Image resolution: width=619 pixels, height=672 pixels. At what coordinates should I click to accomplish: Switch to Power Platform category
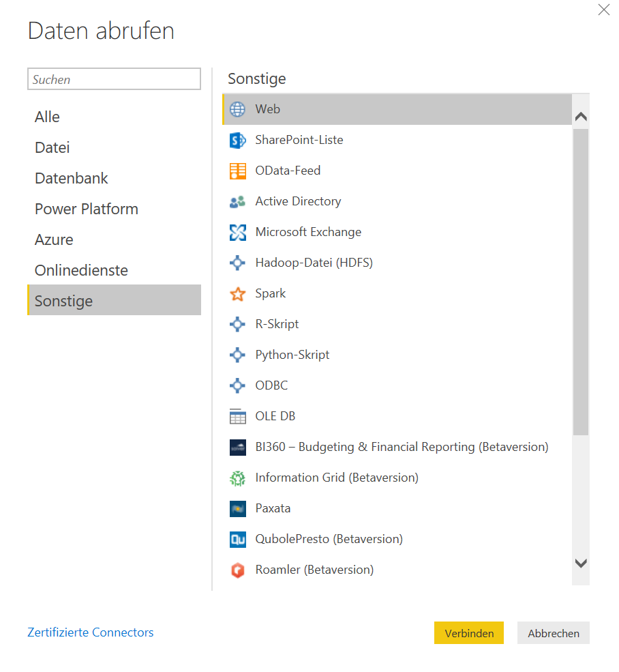tap(114, 209)
